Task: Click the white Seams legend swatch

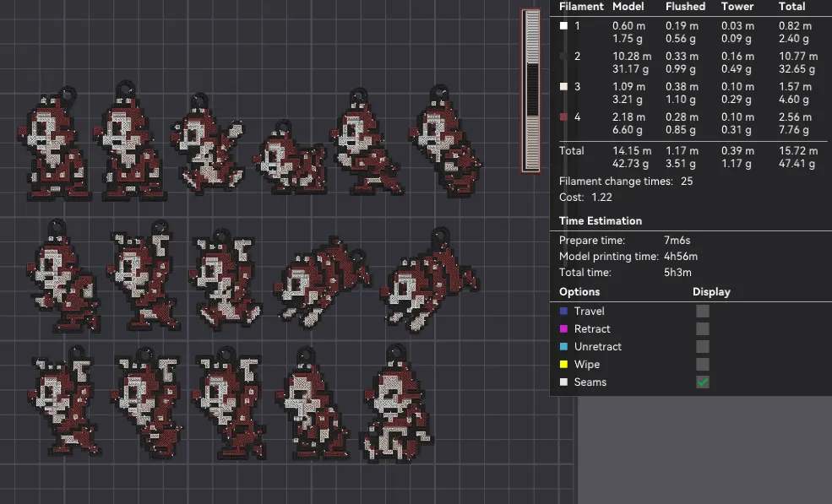Action: click(x=563, y=382)
